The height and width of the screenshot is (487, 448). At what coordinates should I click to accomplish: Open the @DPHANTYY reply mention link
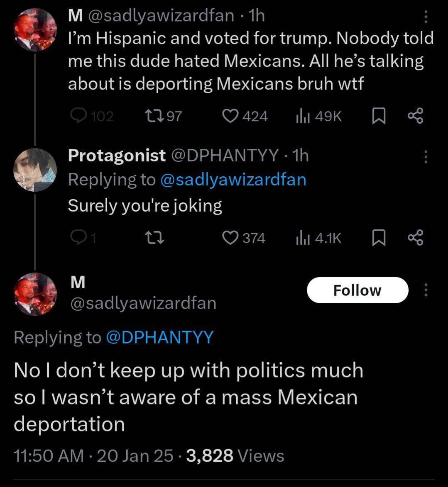(x=159, y=337)
